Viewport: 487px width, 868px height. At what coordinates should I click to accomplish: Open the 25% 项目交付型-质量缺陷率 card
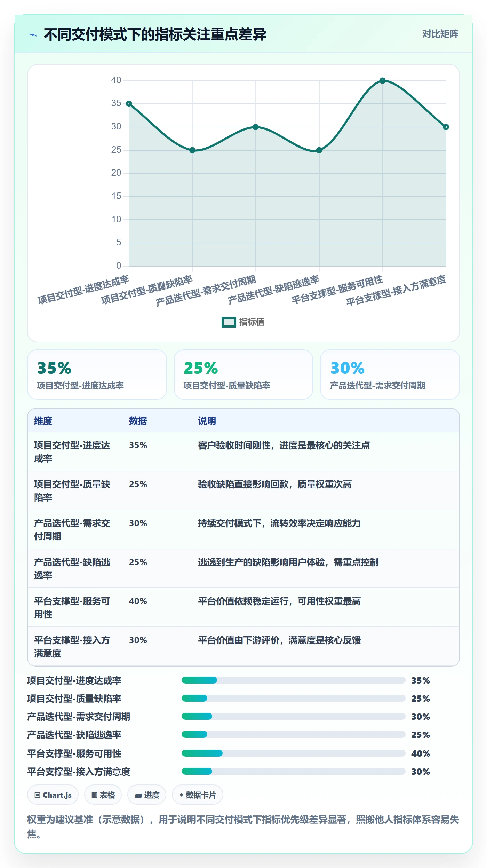(243, 374)
